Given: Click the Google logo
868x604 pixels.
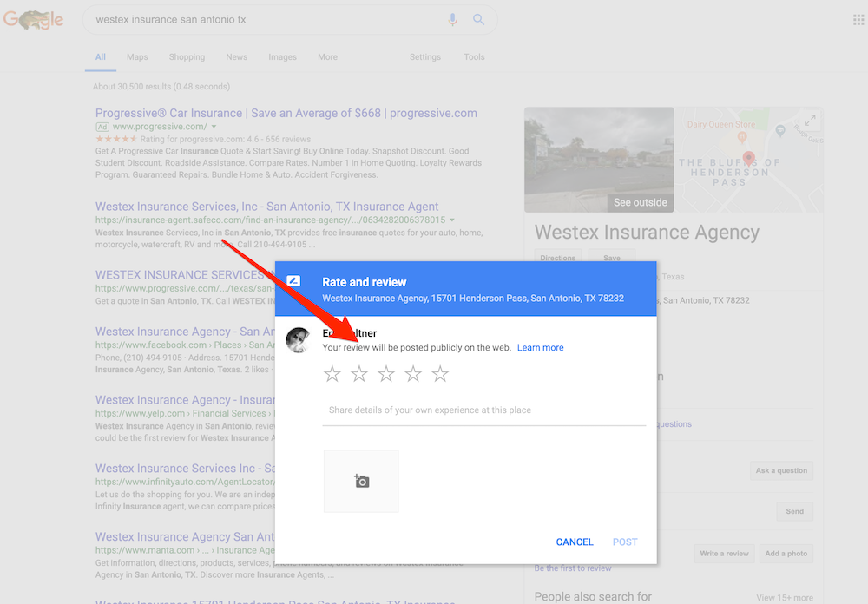Looking at the screenshot, I should (33, 20).
